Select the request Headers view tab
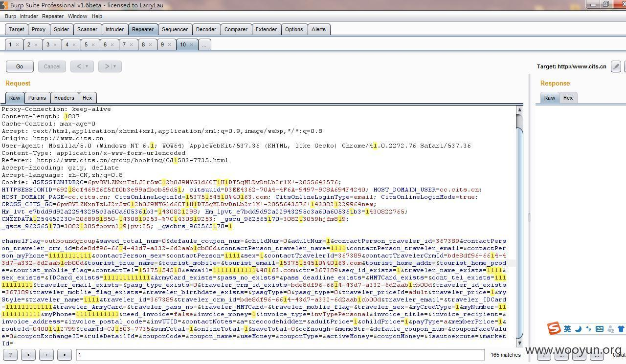The width and height of the screenshot is (626, 364). click(64, 98)
